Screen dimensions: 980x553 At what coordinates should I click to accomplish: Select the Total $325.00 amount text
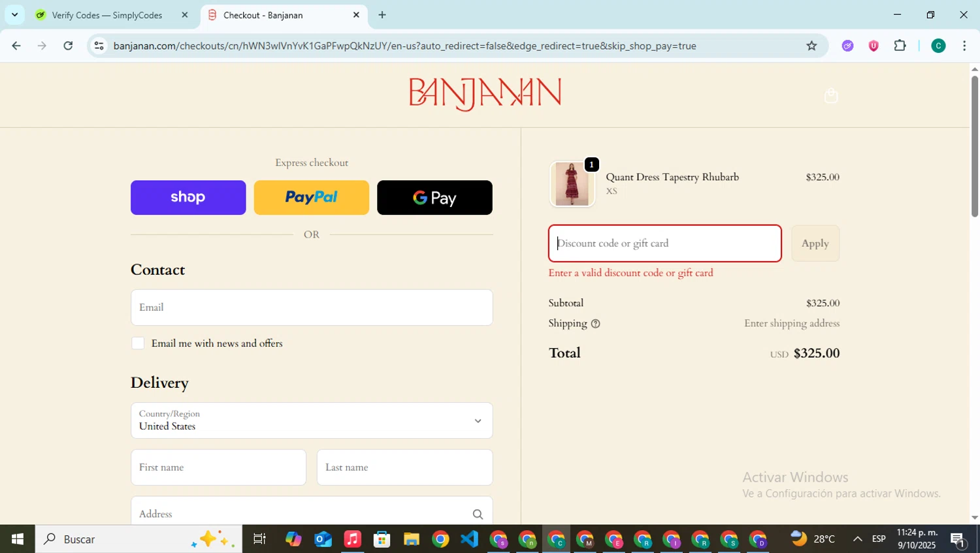point(816,353)
